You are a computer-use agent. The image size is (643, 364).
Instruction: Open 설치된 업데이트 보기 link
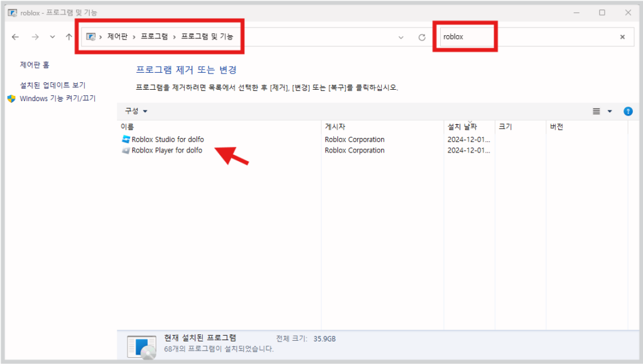(53, 85)
